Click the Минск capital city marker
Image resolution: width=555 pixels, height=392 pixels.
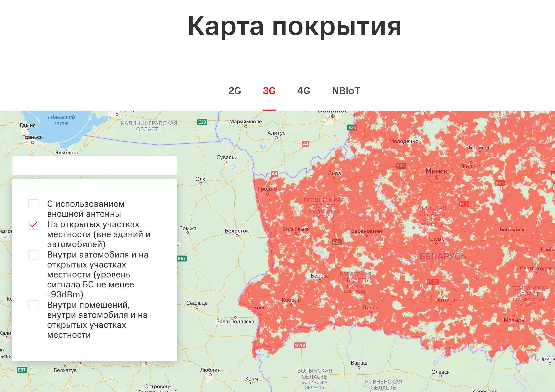pos(436,177)
